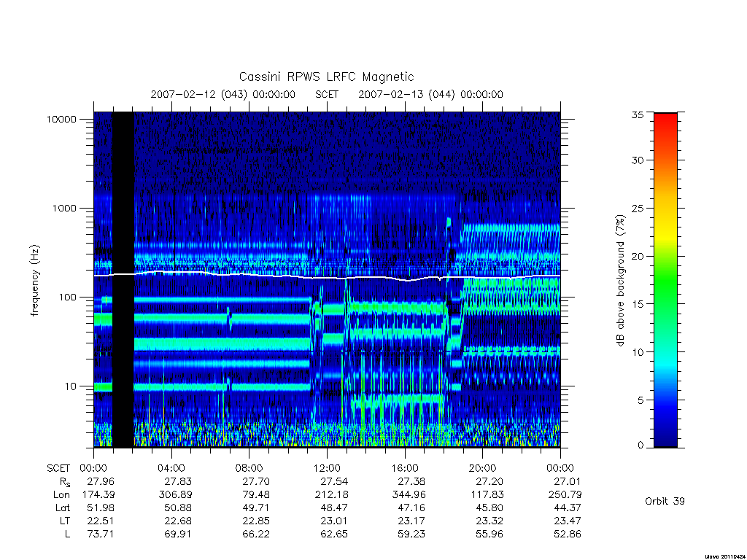Click the Lon value 344.96

tap(409, 495)
